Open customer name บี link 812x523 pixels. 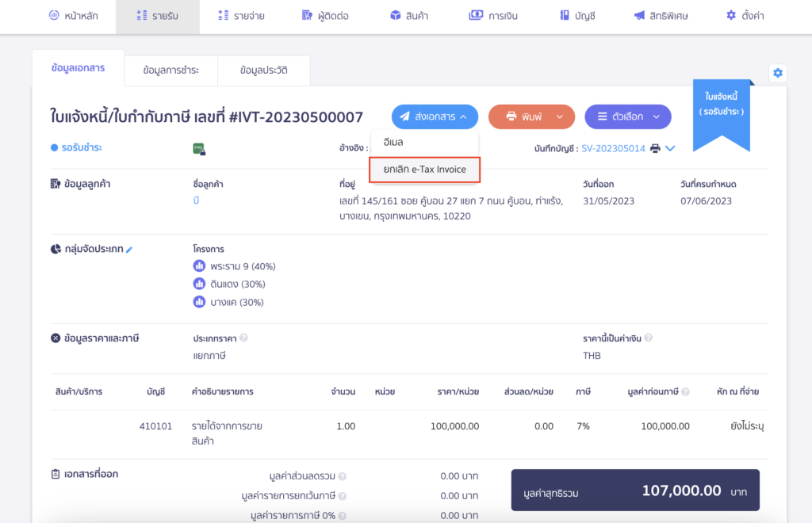pyautogui.click(x=196, y=200)
